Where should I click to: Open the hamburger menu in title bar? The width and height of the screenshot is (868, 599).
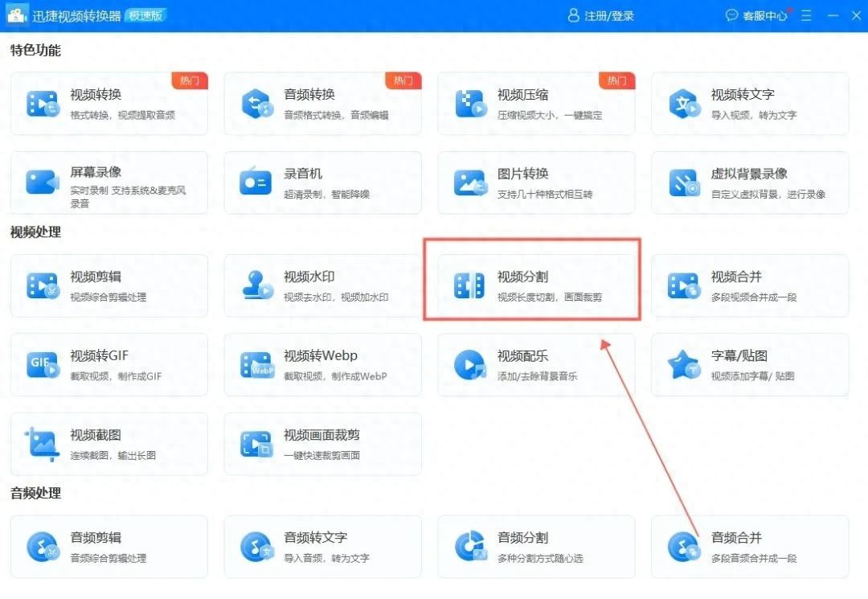tap(806, 15)
